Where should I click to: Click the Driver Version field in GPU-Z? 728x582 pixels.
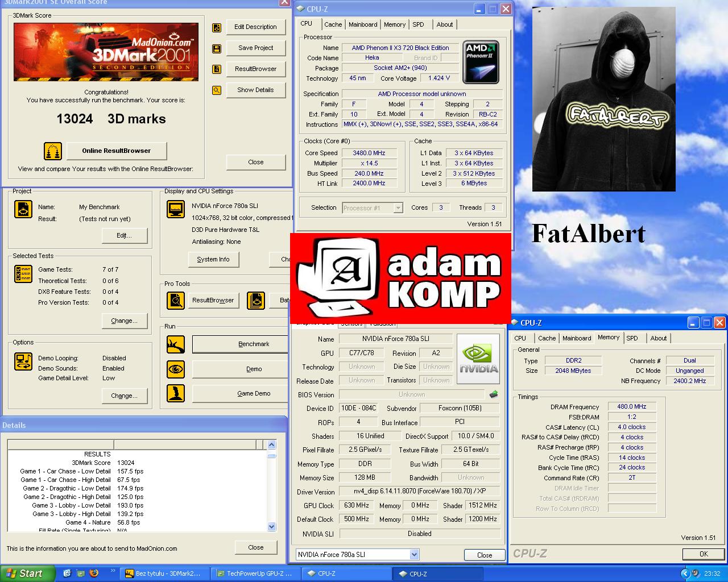click(x=420, y=491)
